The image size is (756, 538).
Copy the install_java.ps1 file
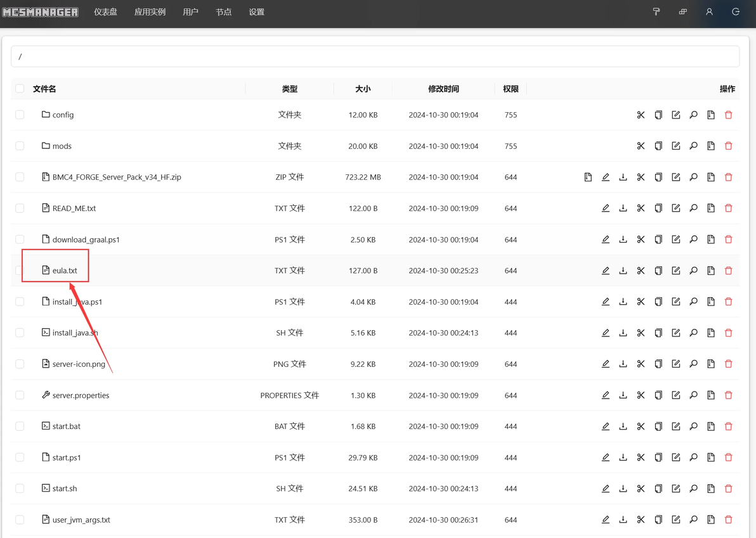pos(658,302)
